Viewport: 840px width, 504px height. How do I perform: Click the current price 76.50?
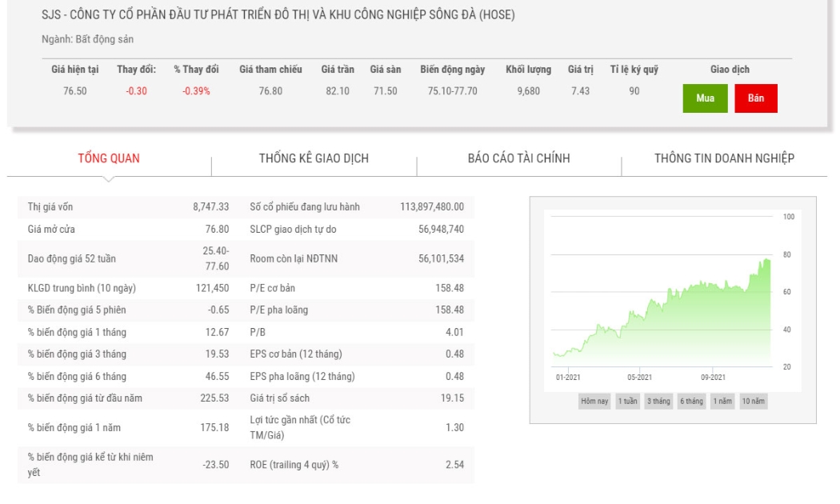click(75, 91)
